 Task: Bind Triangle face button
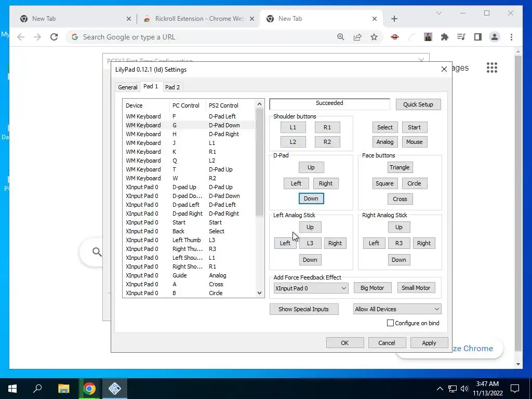[400, 167]
